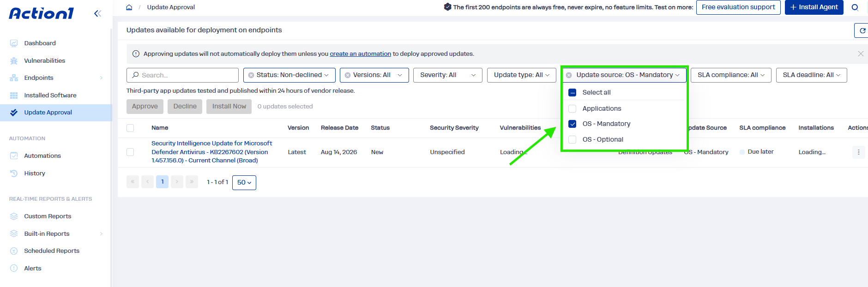Collapse the sidebar with double-chevron icon
This screenshot has width=868, height=287.
[97, 13]
